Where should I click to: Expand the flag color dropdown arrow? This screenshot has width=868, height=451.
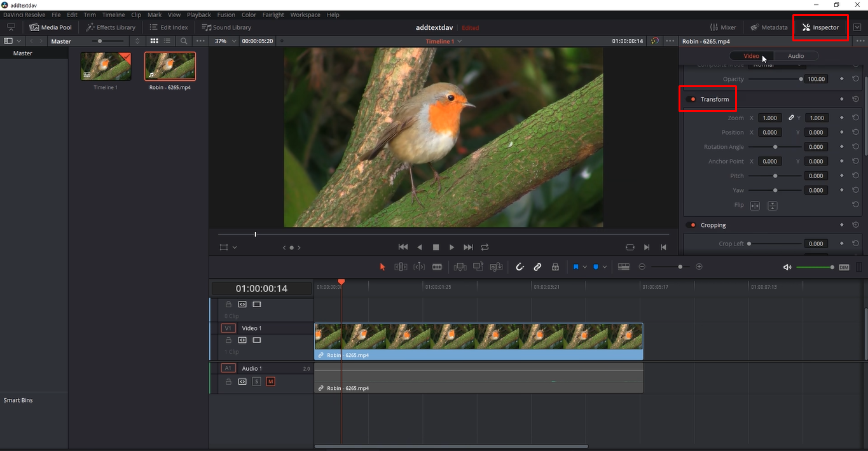585,267
